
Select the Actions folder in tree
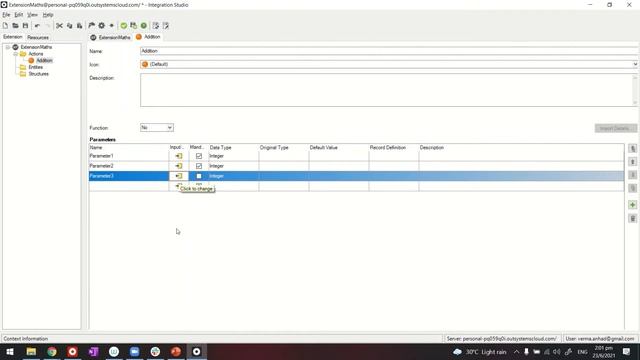pos(36,54)
